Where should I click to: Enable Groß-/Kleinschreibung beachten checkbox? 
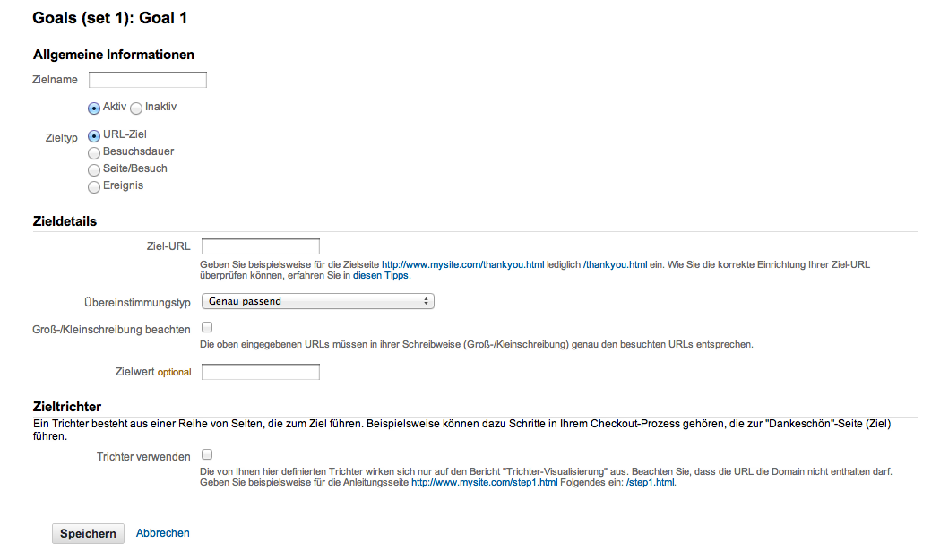point(207,327)
